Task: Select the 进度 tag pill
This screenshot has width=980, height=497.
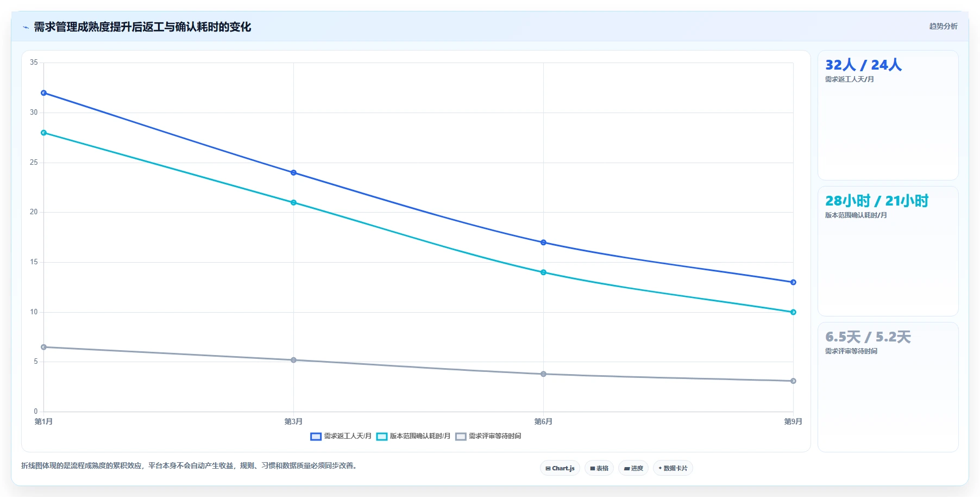Action: point(633,468)
